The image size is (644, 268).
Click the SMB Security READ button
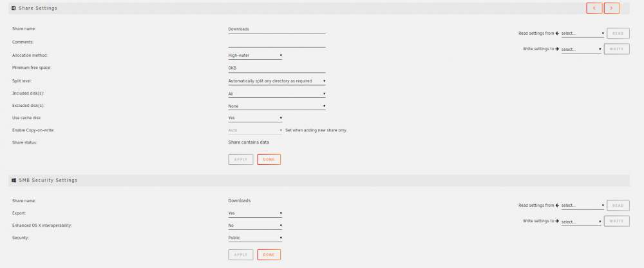tap(618, 206)
